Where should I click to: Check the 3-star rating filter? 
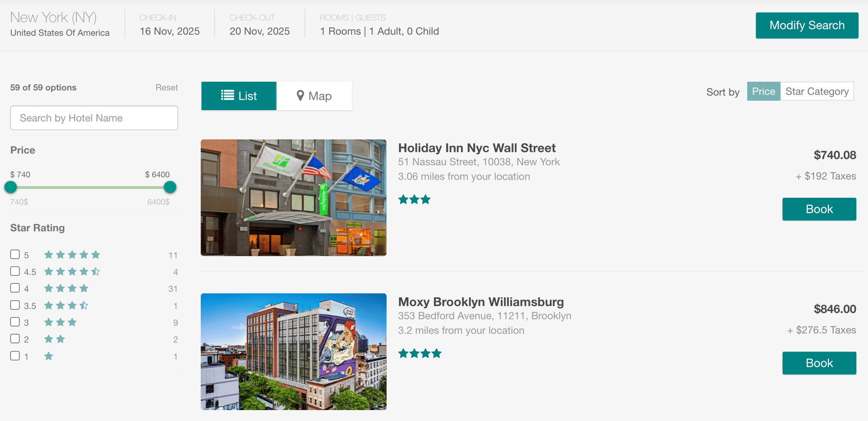pyautogui.click(x=15, y=322)
